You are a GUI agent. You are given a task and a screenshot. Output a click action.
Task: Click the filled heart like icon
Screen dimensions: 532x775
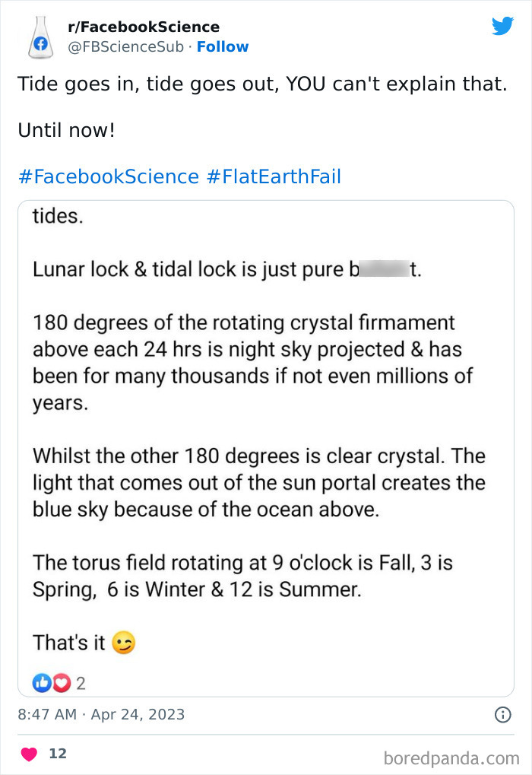click(x=29, y=754)
